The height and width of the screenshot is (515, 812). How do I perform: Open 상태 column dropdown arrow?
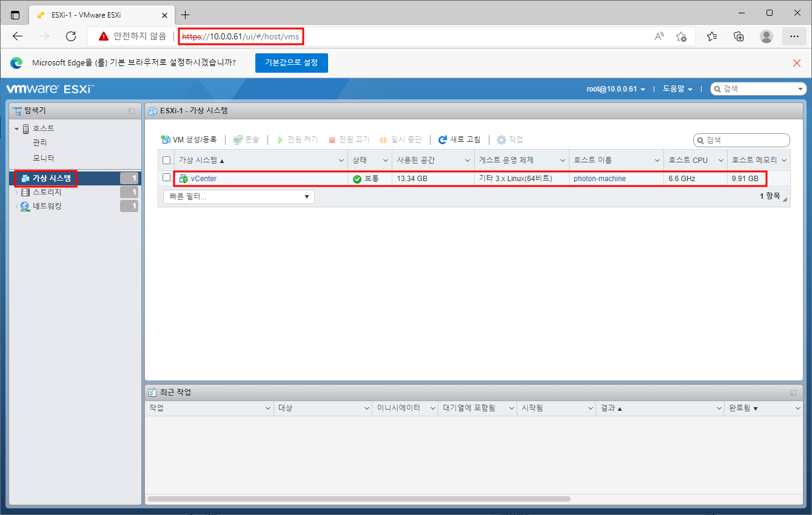click(385, 161)
